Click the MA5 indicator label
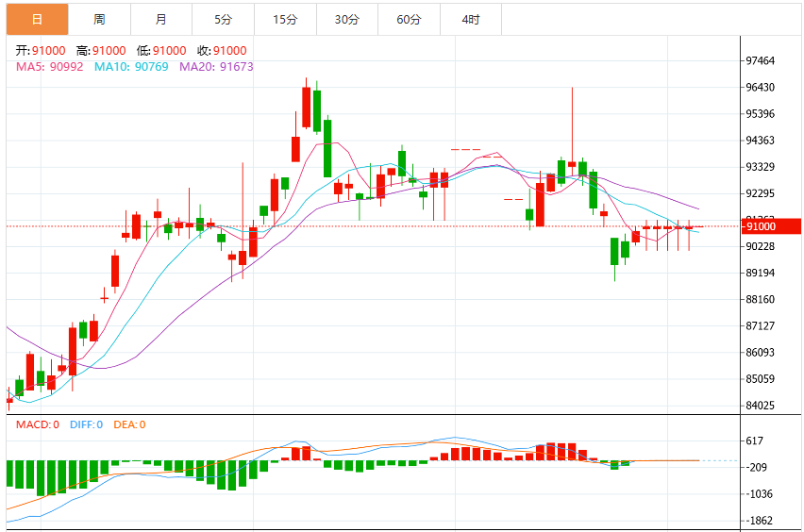804x532 pixels. click(x=50, y=67)
